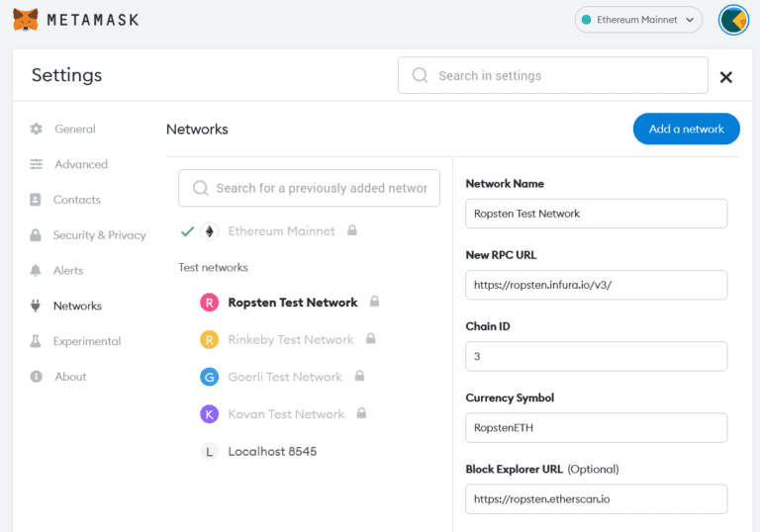Click the MetaMask fox logo
This screenshot has width=760, height=532.
tap(26, 20)
